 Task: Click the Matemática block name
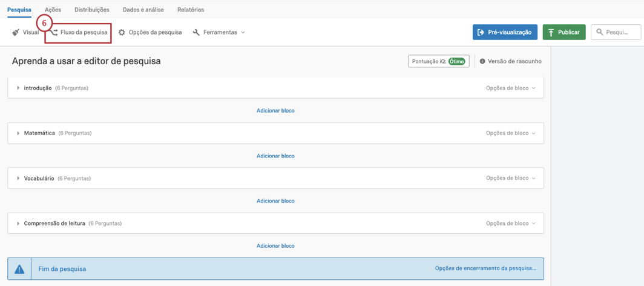tap(39, 133)
